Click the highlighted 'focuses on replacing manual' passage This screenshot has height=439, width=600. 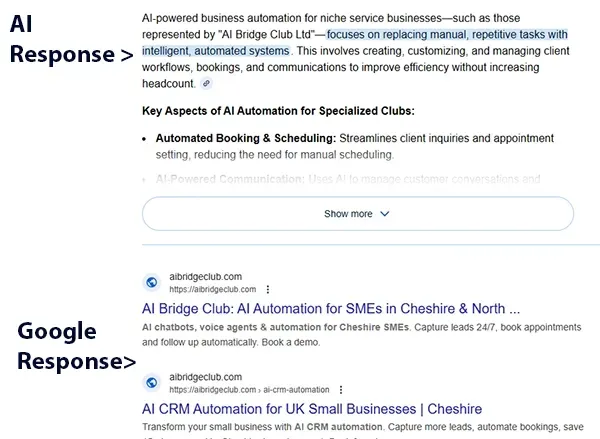(355, 42)
